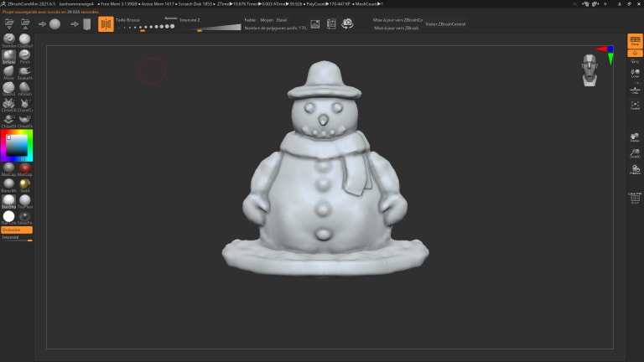Select the Move brush
The width and height of the screenshot is (644, 362).
click(x=8, y=72)
